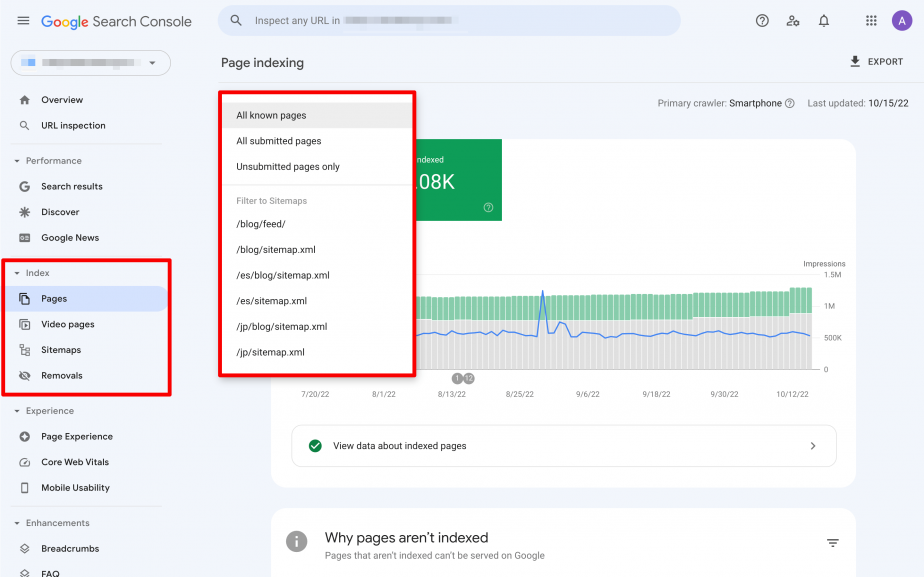Collapse the Enhancements section

coord(16,523)
